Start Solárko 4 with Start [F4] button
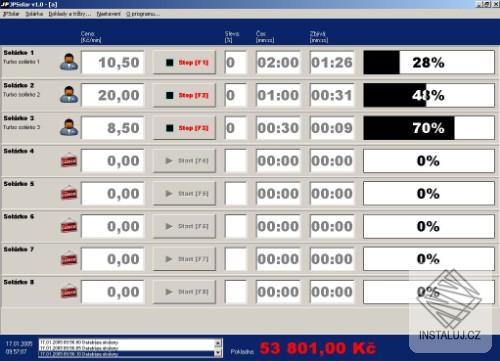This screenshot has width=500, height=362. click(x=184, y=161)
